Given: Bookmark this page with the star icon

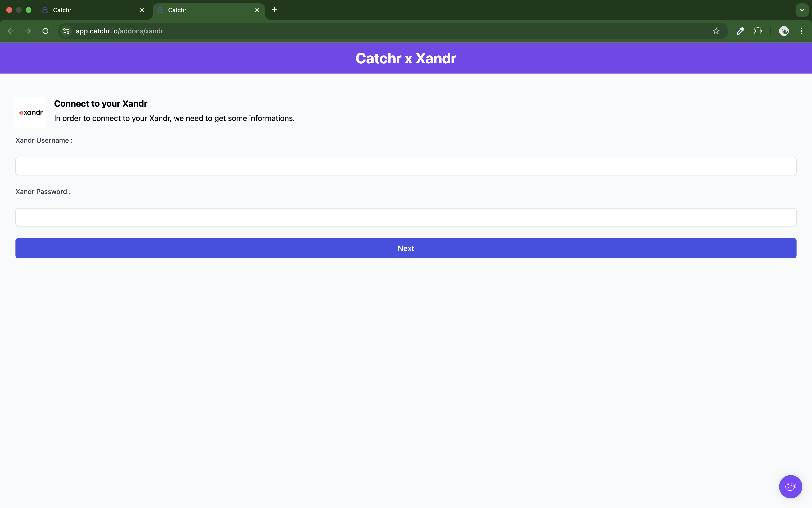Looking at the screenshot, I should (x=716, y=31).
